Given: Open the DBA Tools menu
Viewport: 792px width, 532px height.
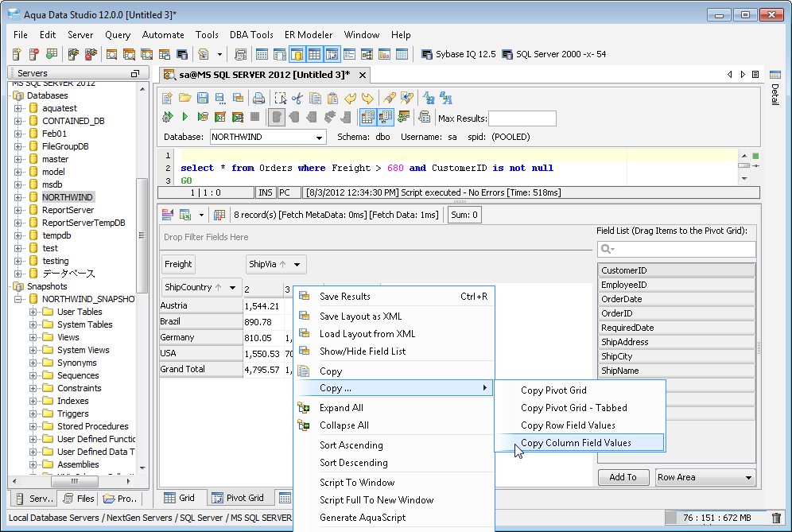Looking at the screenshot, I should pos(251,35).
